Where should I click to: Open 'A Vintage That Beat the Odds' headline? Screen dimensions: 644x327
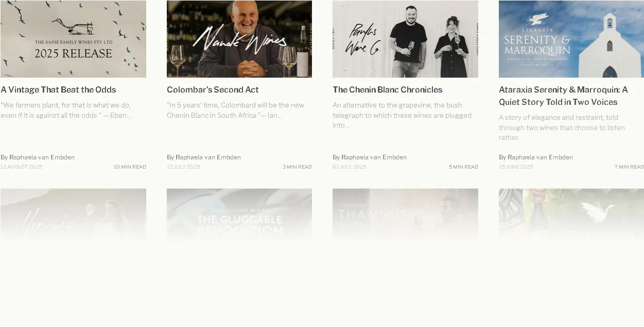(x=59, y=89)
